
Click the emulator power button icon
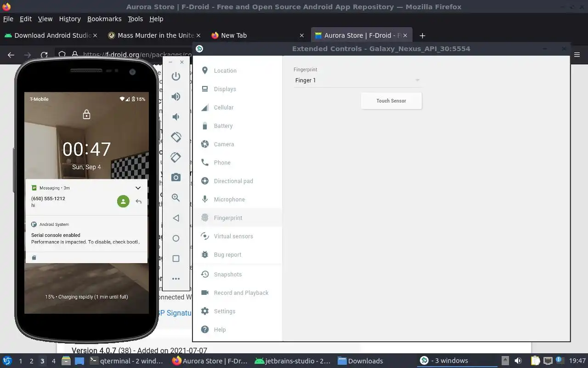click(x=176, y=76)
